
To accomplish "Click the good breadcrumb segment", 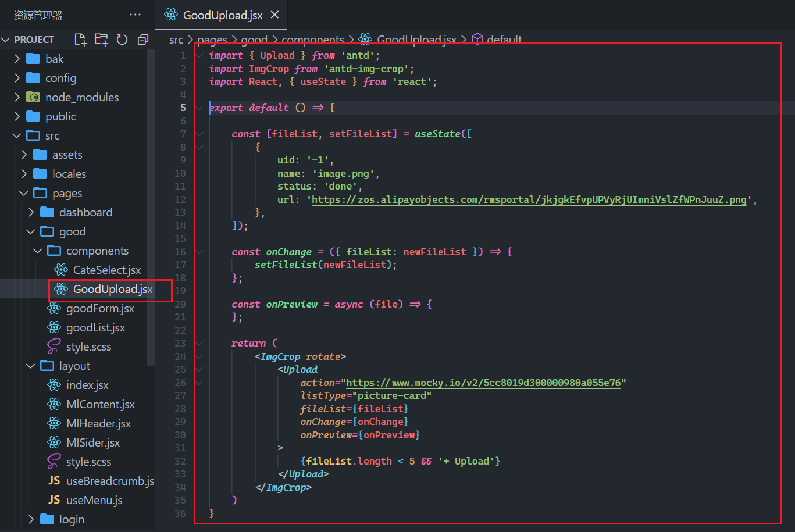I will 254,40.
